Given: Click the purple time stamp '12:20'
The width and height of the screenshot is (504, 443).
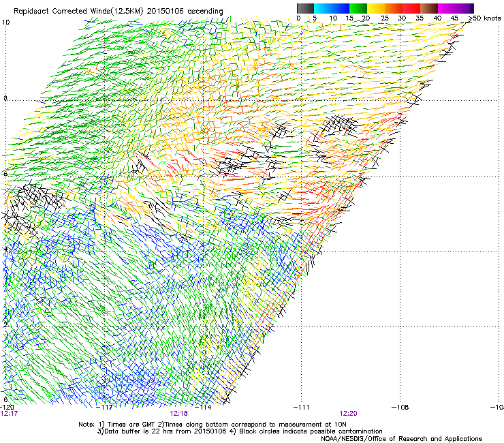Looking at the screenshot, I should (348, 414).
